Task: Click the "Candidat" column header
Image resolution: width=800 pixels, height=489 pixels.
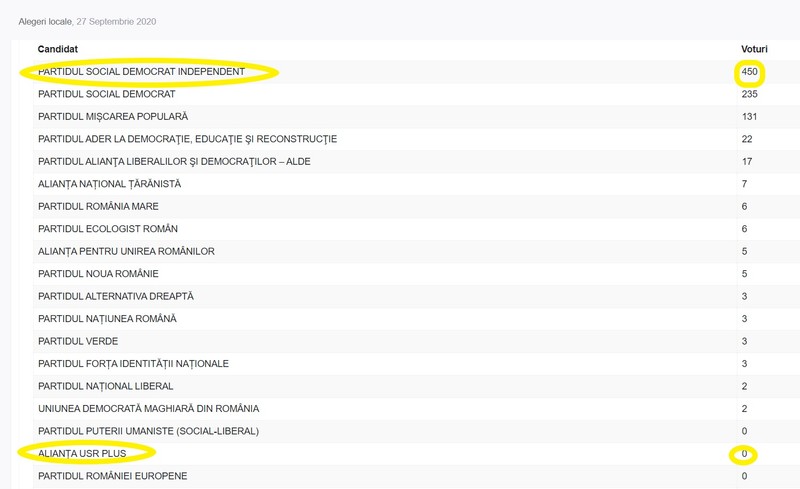Action: [58, 49]
